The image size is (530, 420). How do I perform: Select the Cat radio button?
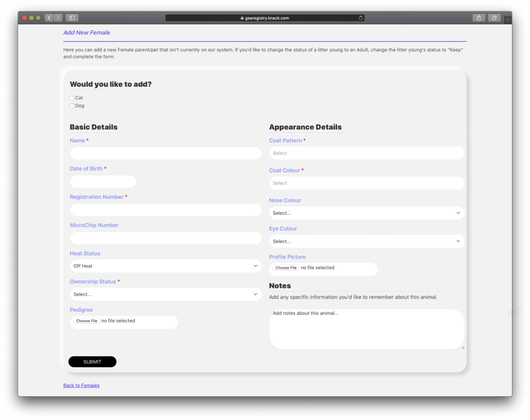click(72, 98)
